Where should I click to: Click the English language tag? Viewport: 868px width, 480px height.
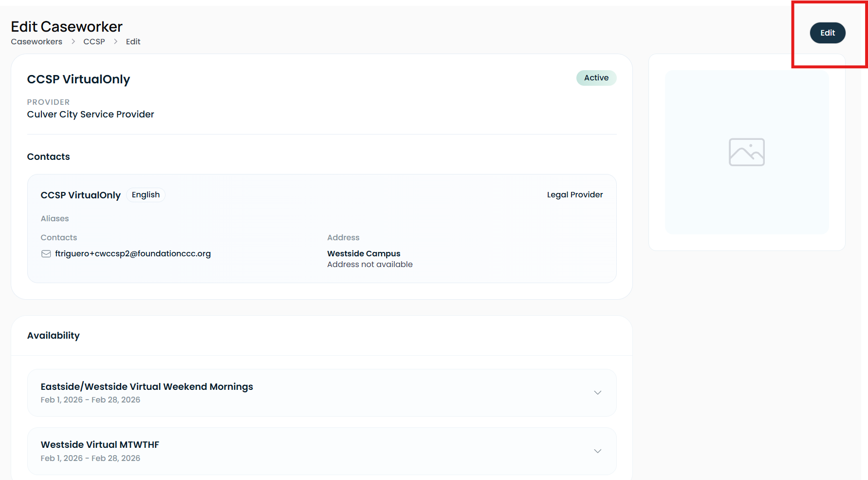click(x=146, y=194)
